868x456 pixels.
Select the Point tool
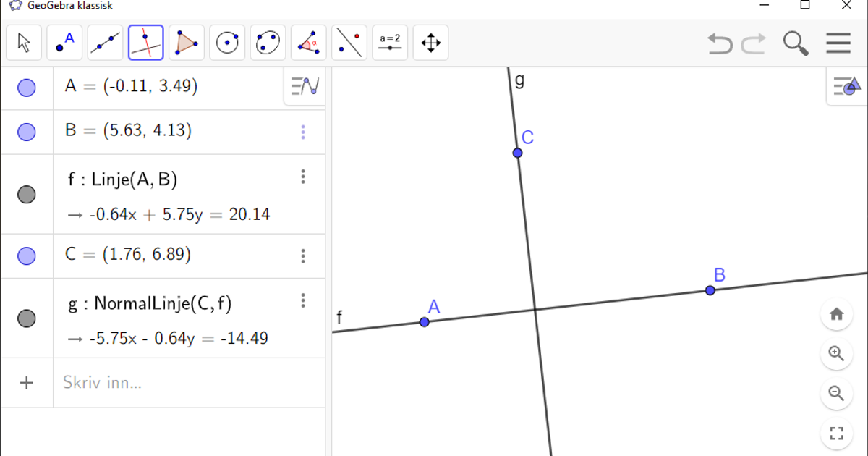[x=64, y=43]
